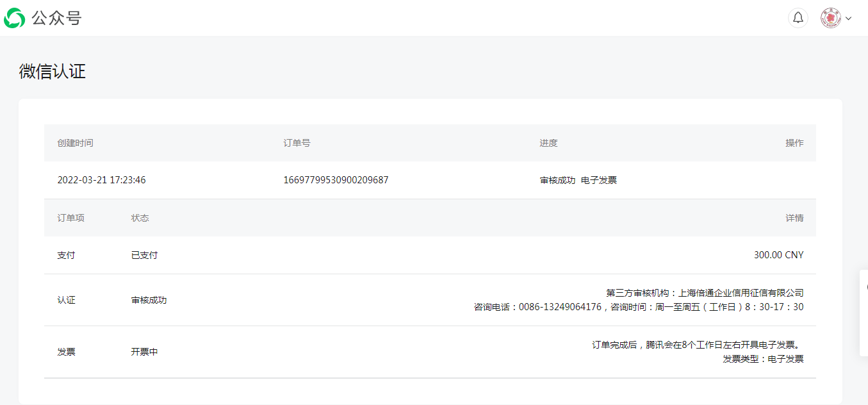Viewport: 868px width, 405px height.
Task: Click the 第三方审核机构 company line
Action: pos(705,293)
